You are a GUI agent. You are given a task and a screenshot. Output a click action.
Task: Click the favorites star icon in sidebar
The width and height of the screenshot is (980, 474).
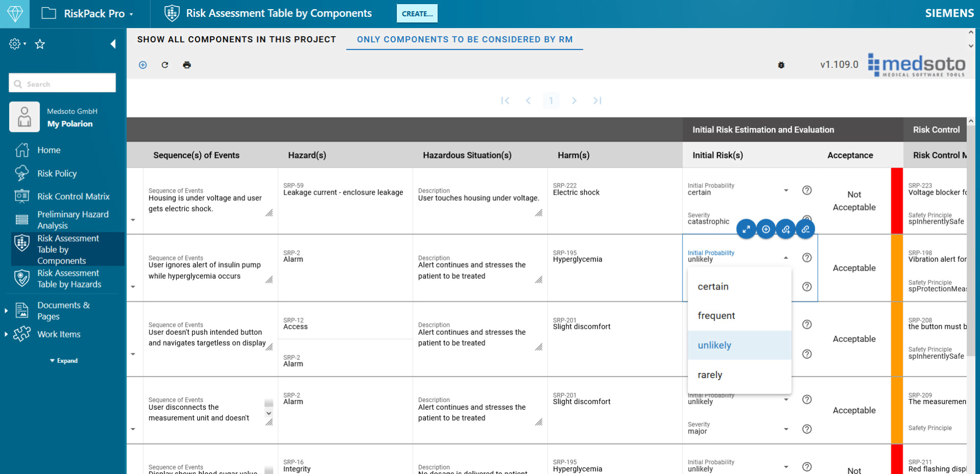click(x=40, y=44)
